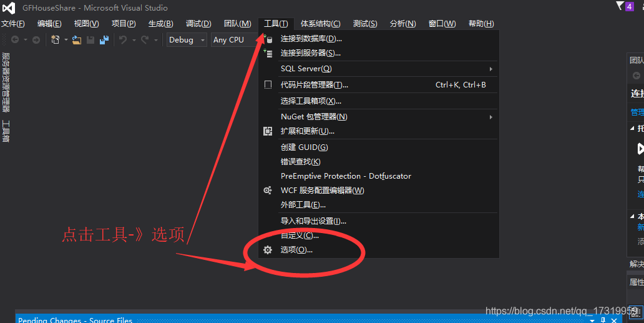Click the Navigate Backward arrow icon

(x=15, y=39)
